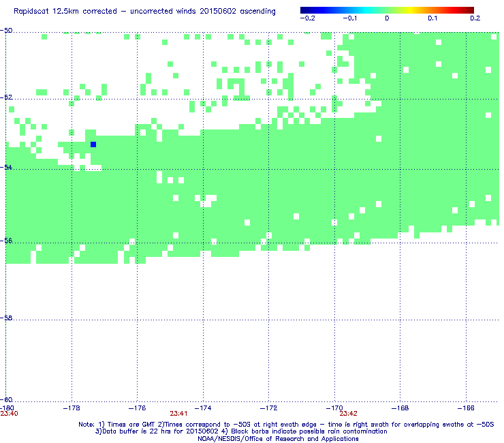Screen dimensions: 504x443
Task: Click the colorbar label '-0.1'
Action: click(350, 18)
